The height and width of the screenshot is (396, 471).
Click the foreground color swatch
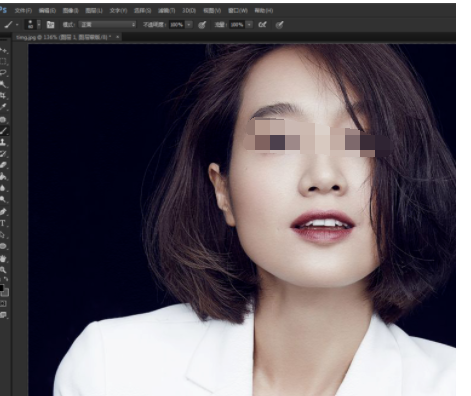tap(1, 288)
